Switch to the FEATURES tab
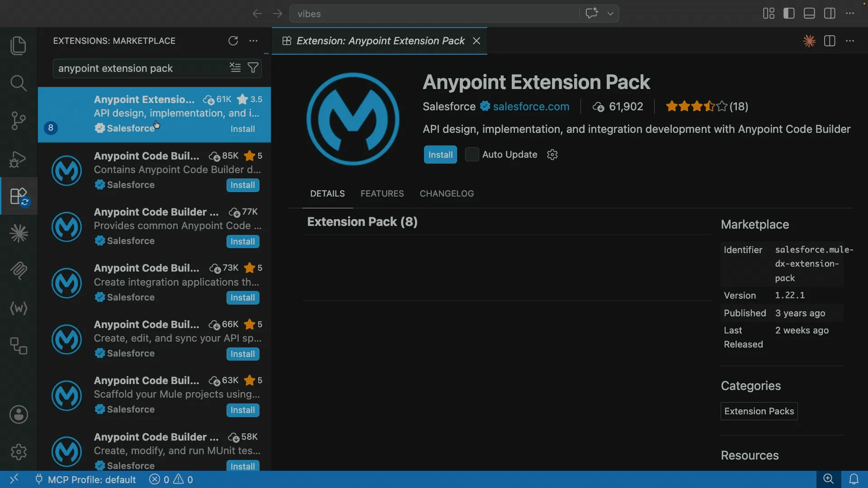This screenshot has width=868, height=488. point(382,193)
